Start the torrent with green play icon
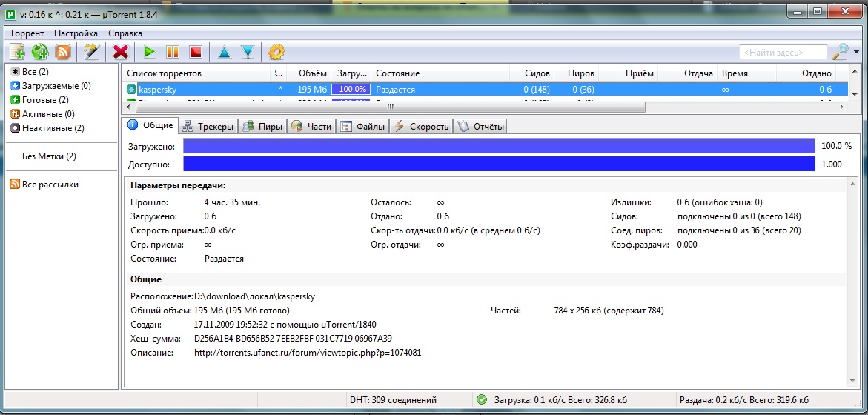 pyautogui.click(x=150, y=52)
